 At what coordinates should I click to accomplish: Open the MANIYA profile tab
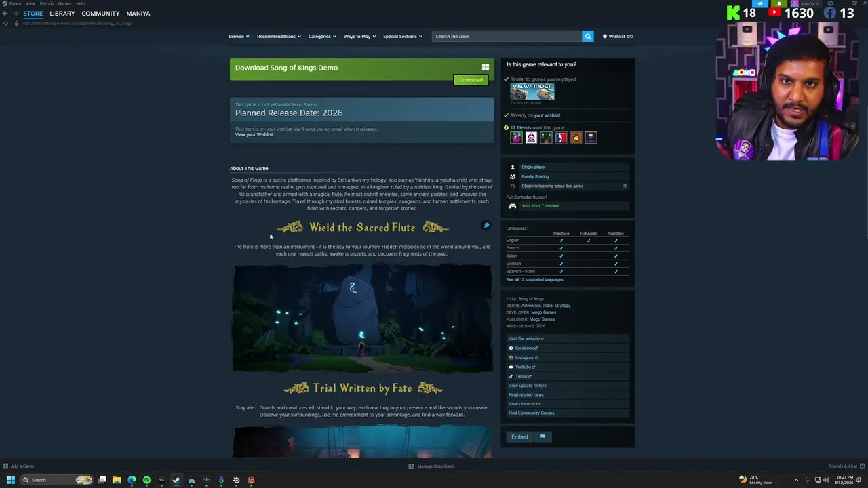point(138,14)
